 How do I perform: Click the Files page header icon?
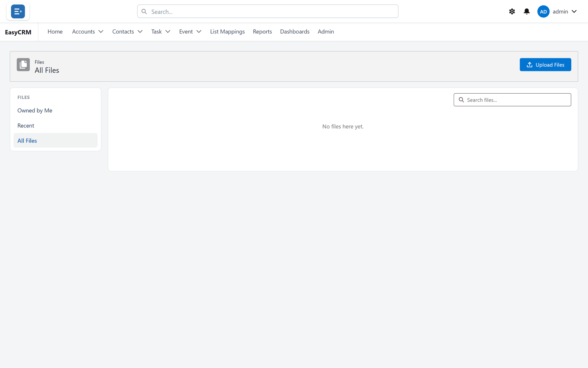(23, 65)
